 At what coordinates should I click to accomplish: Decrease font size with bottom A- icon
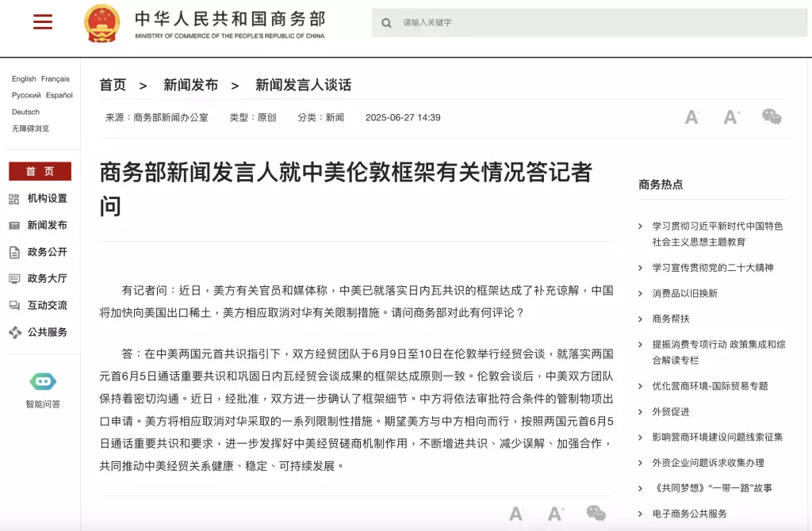coord(515,514)
